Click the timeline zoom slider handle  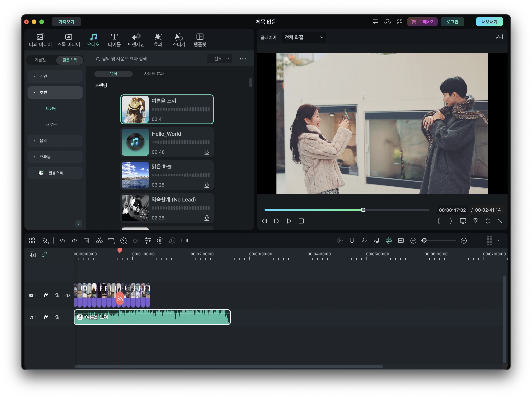(x=424, y=240)
